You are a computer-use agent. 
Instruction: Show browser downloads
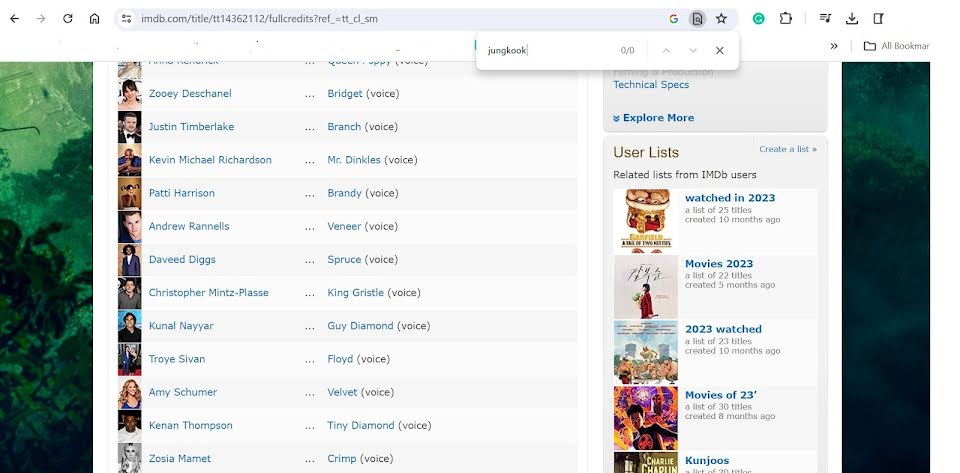click(852, 18)
